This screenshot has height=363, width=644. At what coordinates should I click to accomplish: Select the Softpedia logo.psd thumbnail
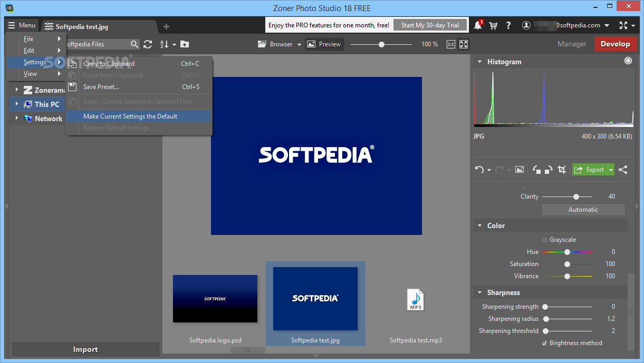(x=215, y=299)
